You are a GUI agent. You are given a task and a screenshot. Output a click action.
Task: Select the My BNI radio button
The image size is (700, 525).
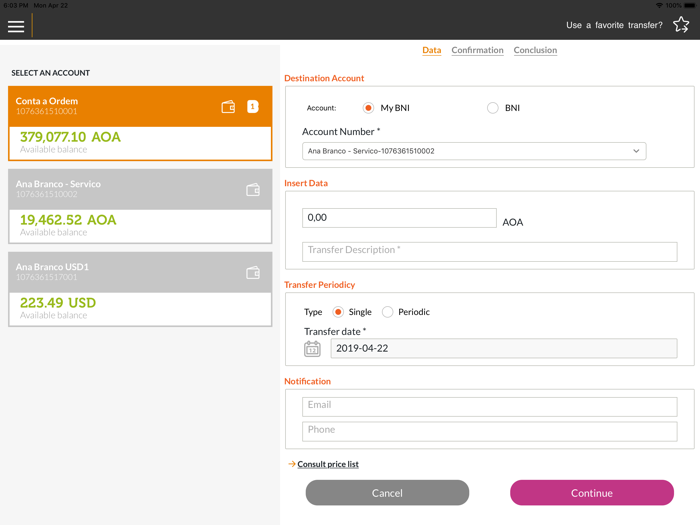pyautogui.click(x=368, y=108)
